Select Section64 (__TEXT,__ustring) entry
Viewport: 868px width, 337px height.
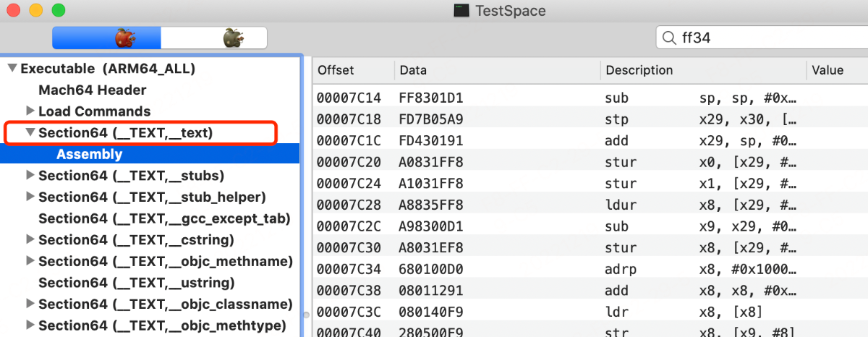coord(136,283)
